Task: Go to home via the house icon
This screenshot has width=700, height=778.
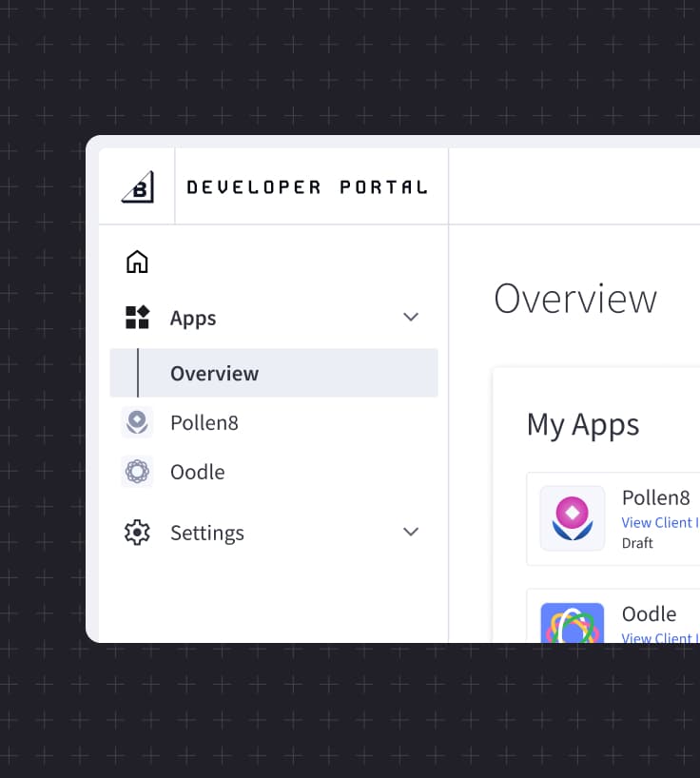Action: click(x=138, y=262)
